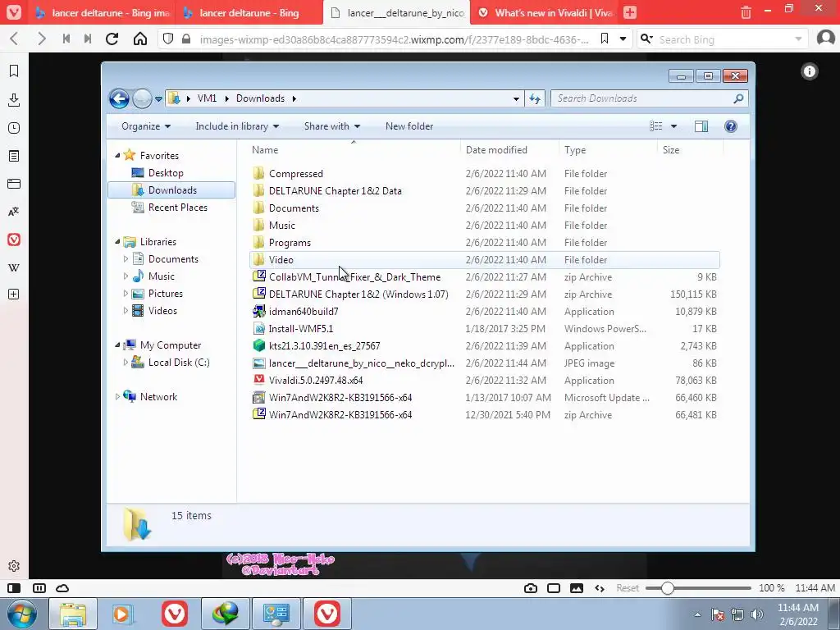Bookmark the current page
This screenshot has height=630, width=840.
pos(605,39)
